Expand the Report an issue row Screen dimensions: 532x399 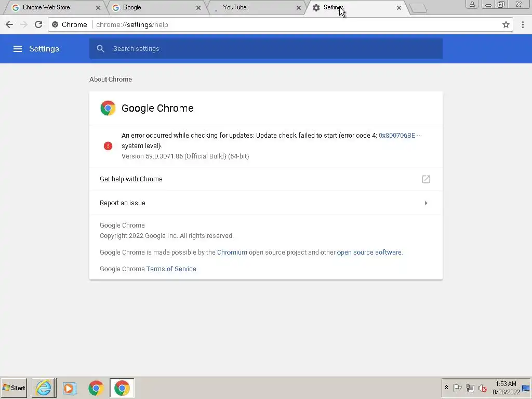265,203
